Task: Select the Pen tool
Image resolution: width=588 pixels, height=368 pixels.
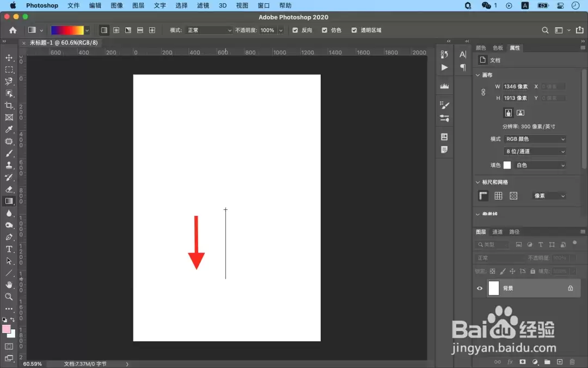Action: (x=9, y=237)
